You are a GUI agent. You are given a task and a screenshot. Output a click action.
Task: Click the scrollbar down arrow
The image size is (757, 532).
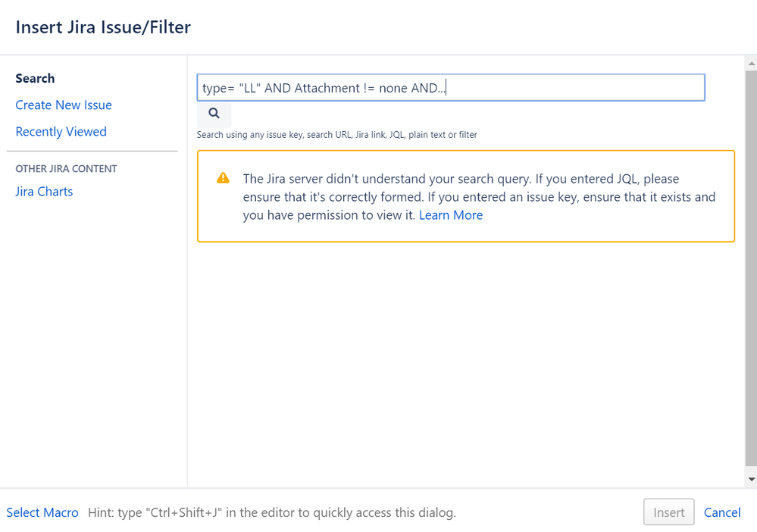(x=751, y=480)
